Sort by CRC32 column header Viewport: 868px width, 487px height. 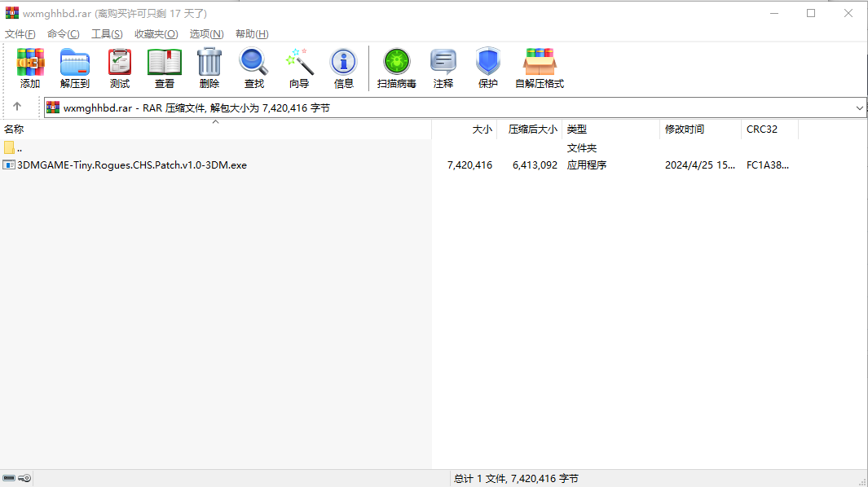769,129
